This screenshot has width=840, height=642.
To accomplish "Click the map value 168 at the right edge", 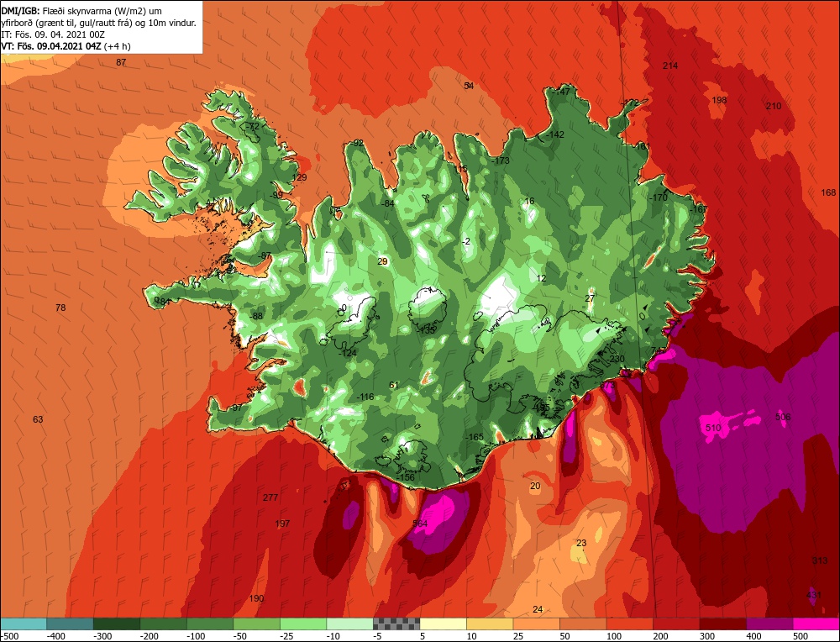I will 828,192.
